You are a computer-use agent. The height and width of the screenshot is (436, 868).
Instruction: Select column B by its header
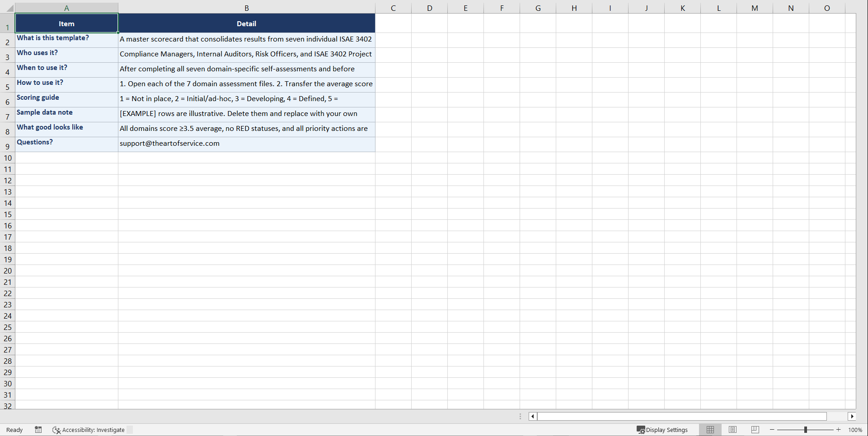pos(247,8)
